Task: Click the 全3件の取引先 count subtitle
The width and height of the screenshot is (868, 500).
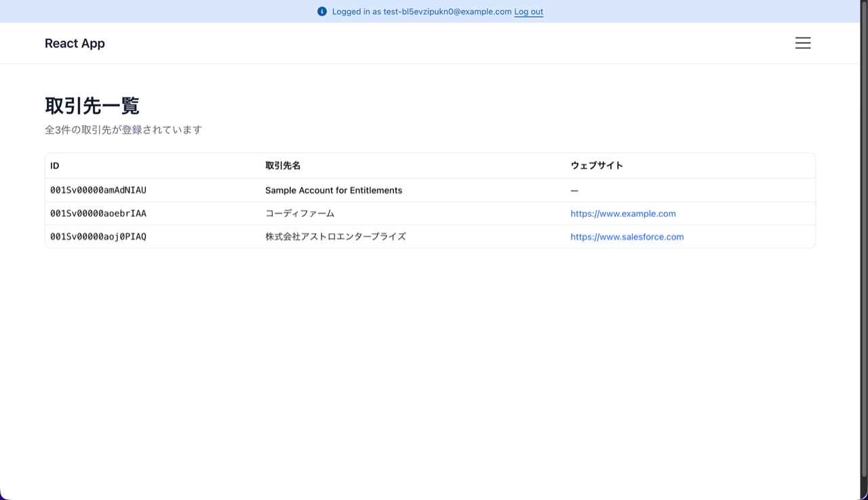Action: pyautogui.click(x=123, y=129)
